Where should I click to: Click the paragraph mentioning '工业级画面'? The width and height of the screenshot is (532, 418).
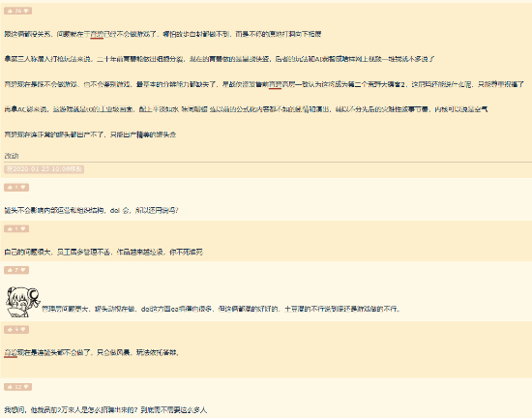click(x=246, y=109)
